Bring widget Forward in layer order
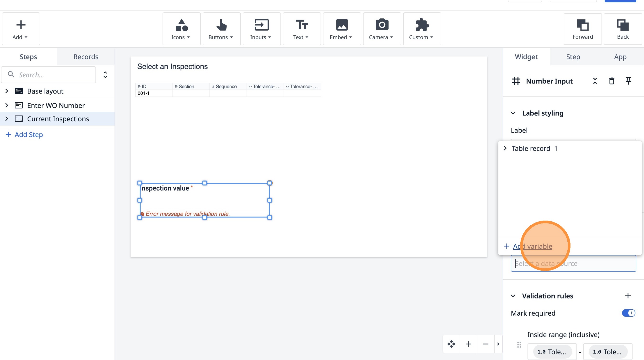Screen dimensions: 644x360 pos(582,29)
